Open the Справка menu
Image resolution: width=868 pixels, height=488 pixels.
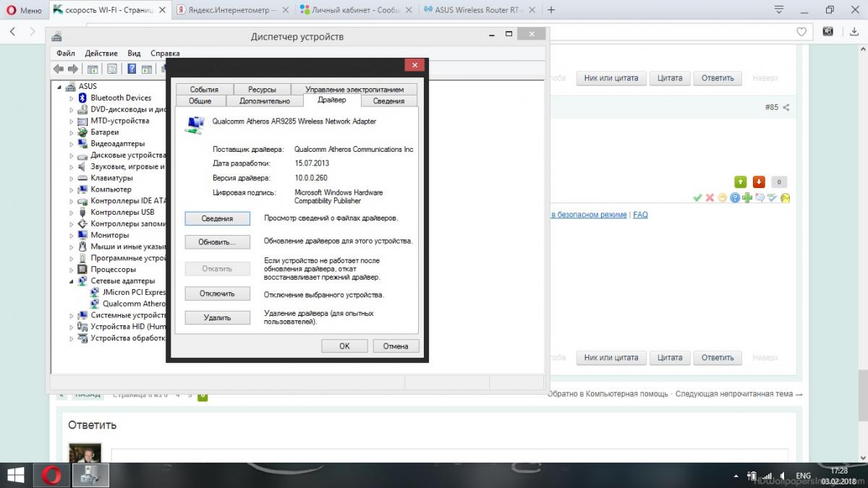(x=165, y=53)
